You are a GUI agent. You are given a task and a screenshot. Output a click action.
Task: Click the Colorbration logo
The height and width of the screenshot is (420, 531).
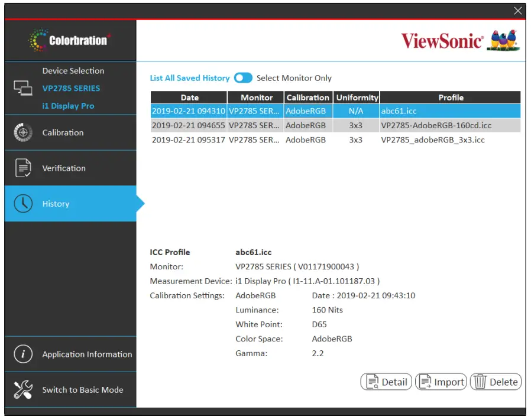69,40
